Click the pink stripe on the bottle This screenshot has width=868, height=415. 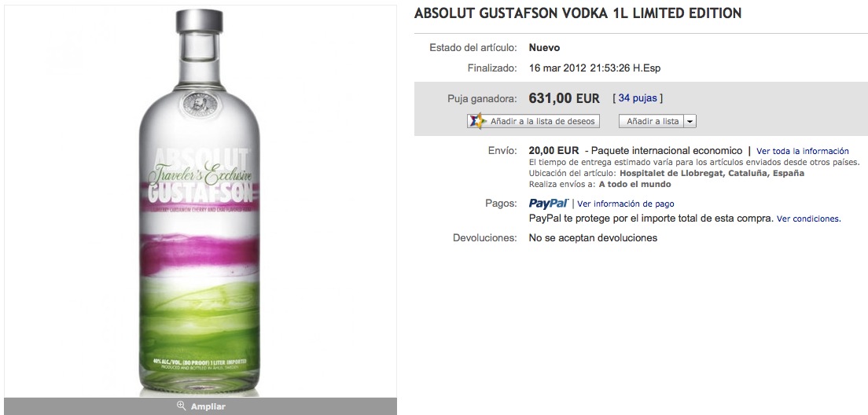tap(199, 253)
